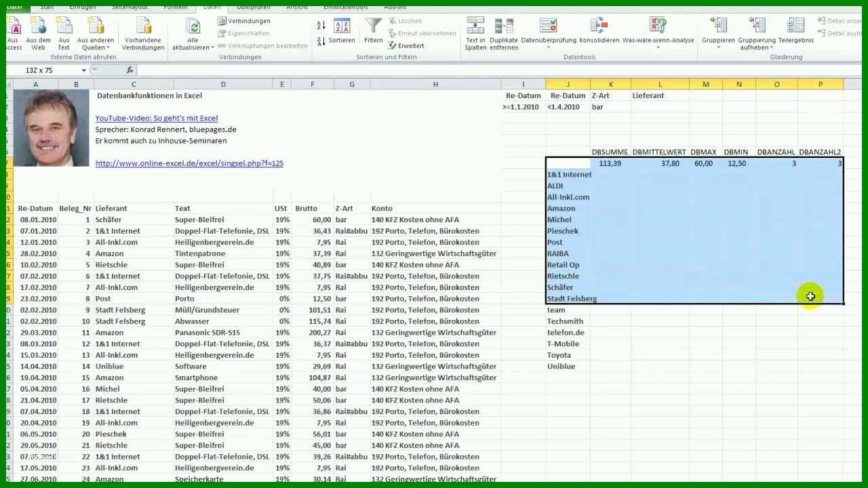Image resolution: width=868 pixels, height=488 pixels.
Task: Click Erneut übernehmen filter option
Action: tap(422, 33)
